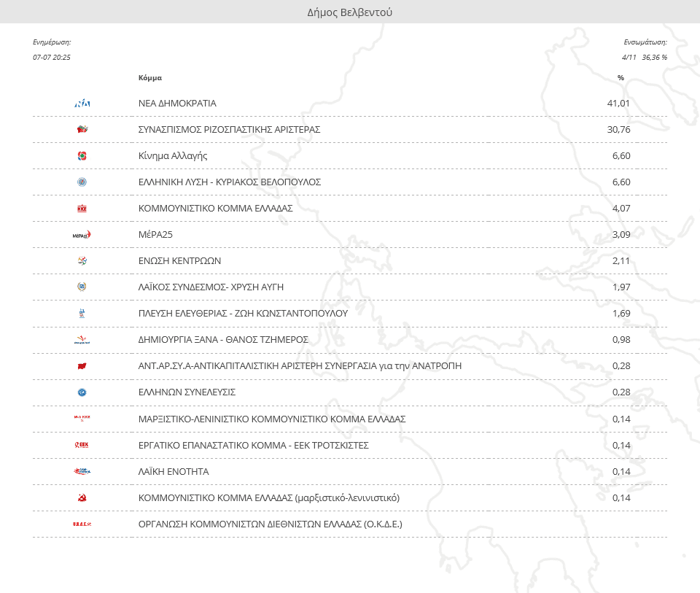This screenshot has width=700, height=593.
Task: Click the ΛΑΪΚΗ ΕΝΟΤΗΤΑ party logo
Action: 82,471
